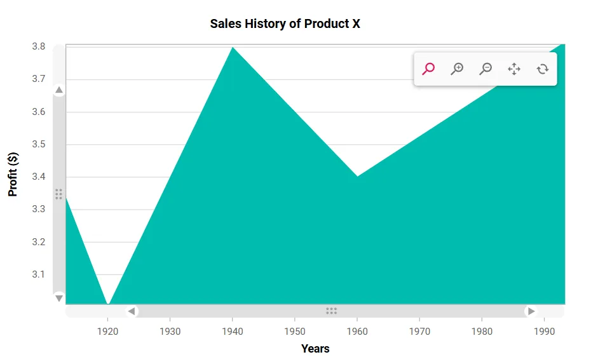591x364 pixels.
Task: Click the 3.1 y-axis label
Action: tap(38, 274)
